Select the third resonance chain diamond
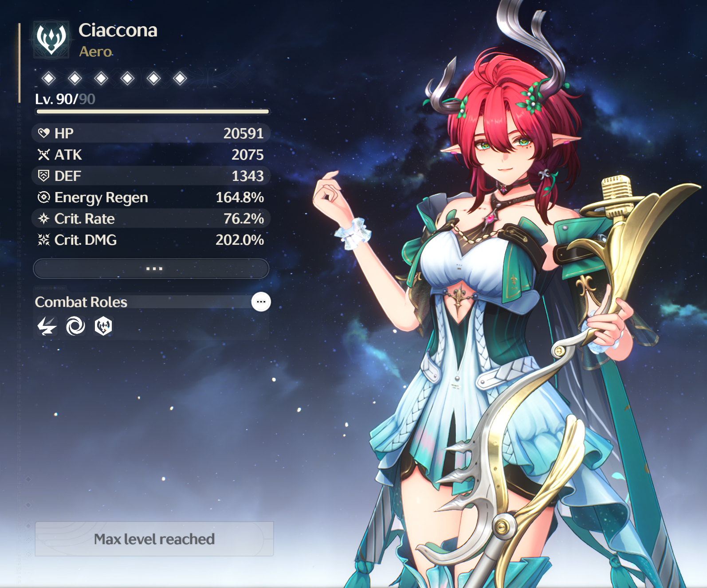Viewport: 707px width, 588px height. [101, 78]
